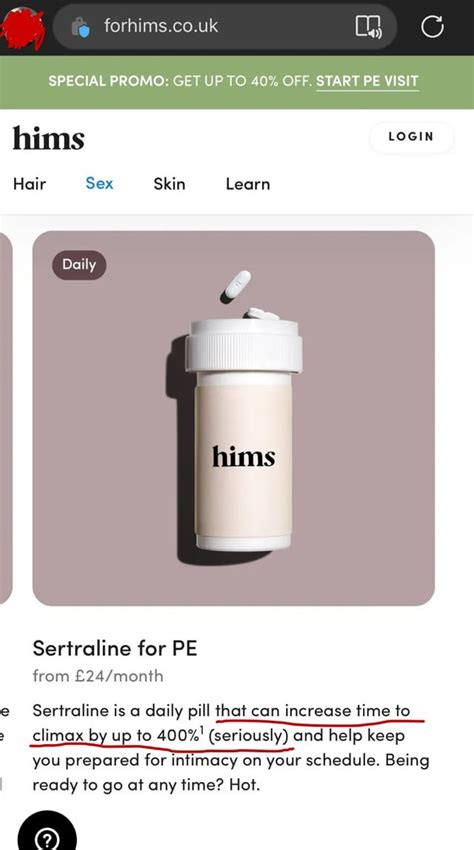Tap the browser reload icon
The height and width of the screenshot is (850, 474).
point(432,27)
